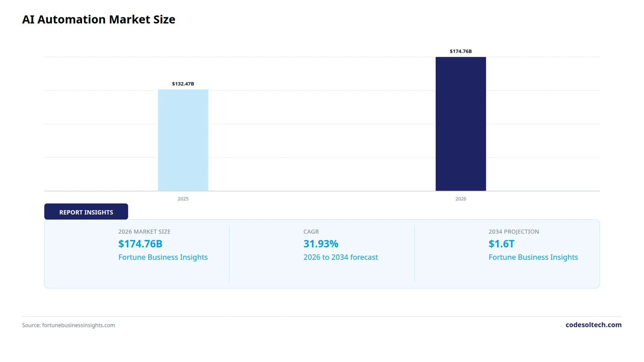Click the CAGR heading

311,232
